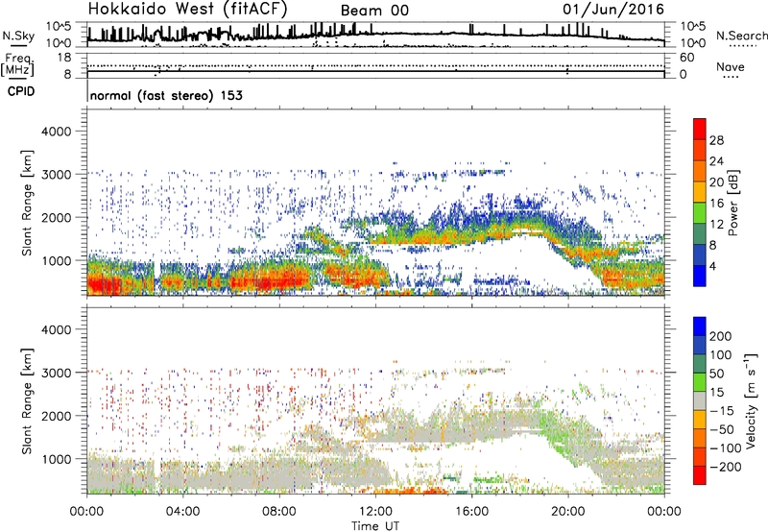Click the red bottom segment of Velocity color bar

click(x=700, y=475)
